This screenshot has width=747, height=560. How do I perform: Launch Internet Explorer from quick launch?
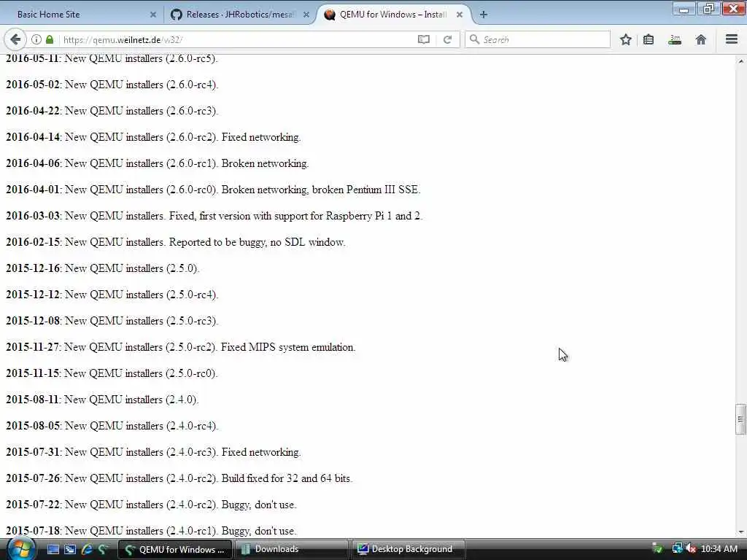[x=87, y=550]
